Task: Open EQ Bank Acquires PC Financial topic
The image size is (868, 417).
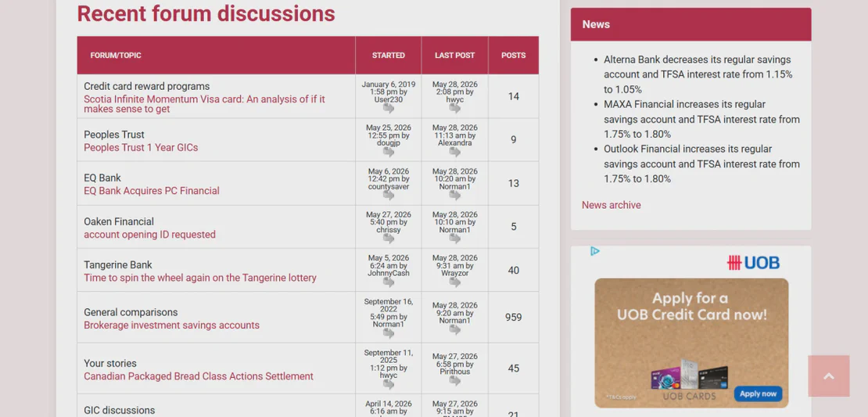Action: click(152, 190)
